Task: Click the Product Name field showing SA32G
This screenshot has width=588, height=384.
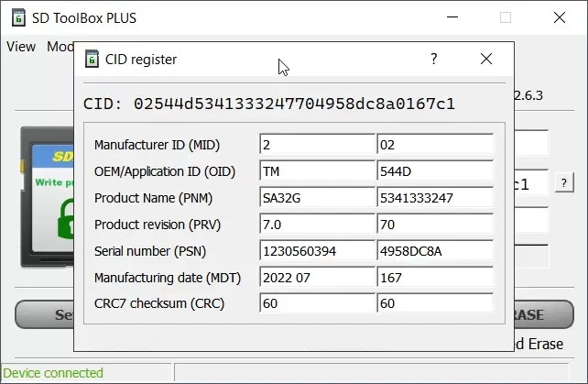Action: point(316,198)
